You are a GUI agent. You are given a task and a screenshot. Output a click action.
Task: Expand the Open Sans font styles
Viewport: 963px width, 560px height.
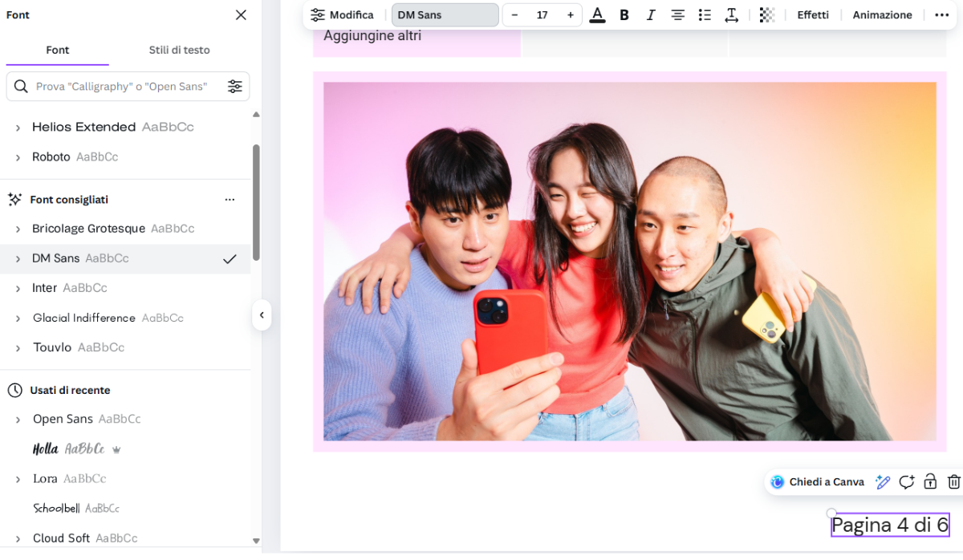click(18, 420)
